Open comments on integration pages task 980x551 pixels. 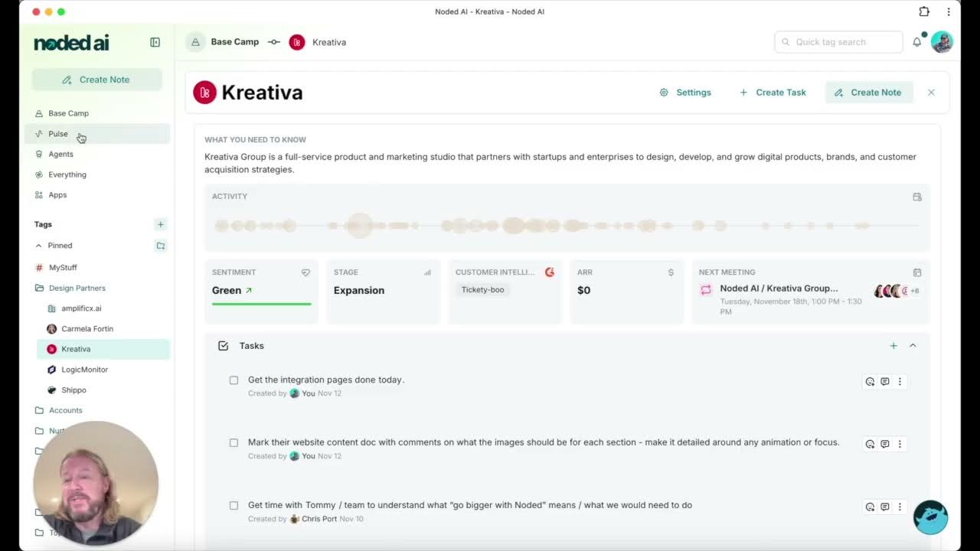tap(885, 381)
